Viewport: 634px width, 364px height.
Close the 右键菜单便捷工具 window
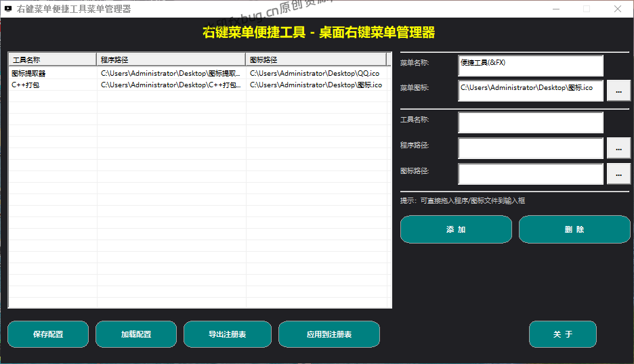618,9
